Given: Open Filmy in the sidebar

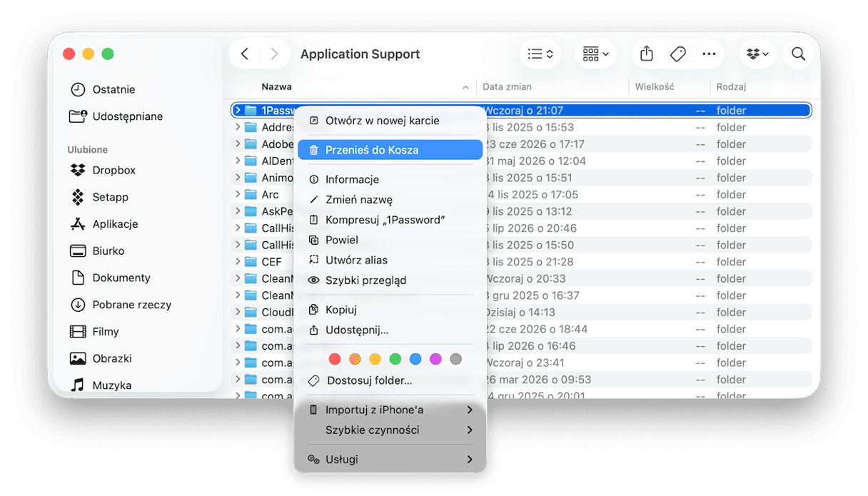Looking at the screenshot, I should point(94,332).
